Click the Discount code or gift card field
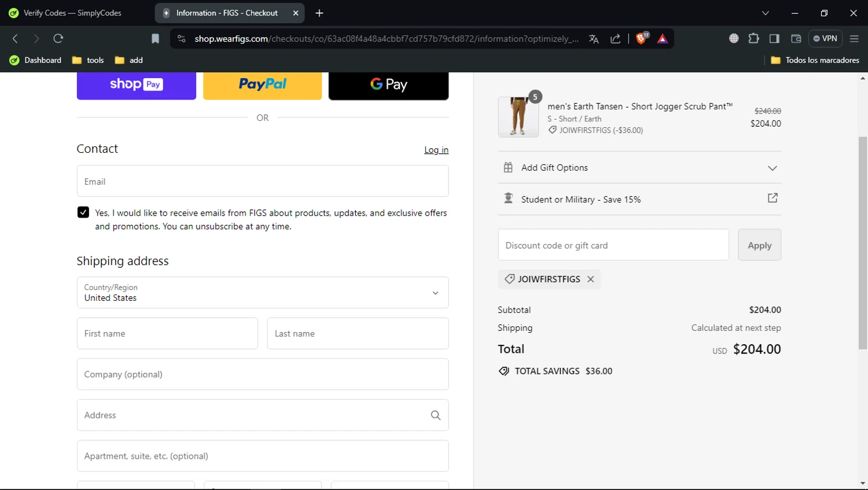Screen dimensions: 868x490 613,245
